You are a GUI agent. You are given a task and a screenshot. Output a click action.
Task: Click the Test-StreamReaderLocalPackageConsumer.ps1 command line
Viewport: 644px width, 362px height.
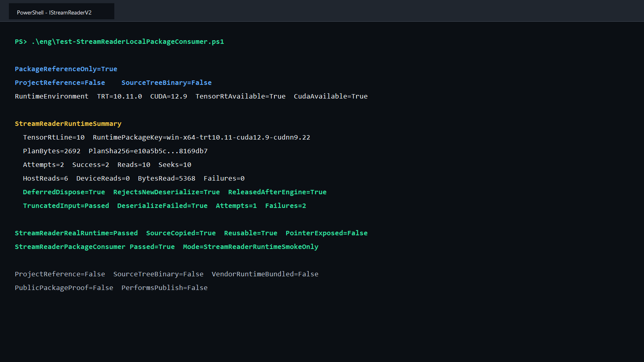pos(128,41)
